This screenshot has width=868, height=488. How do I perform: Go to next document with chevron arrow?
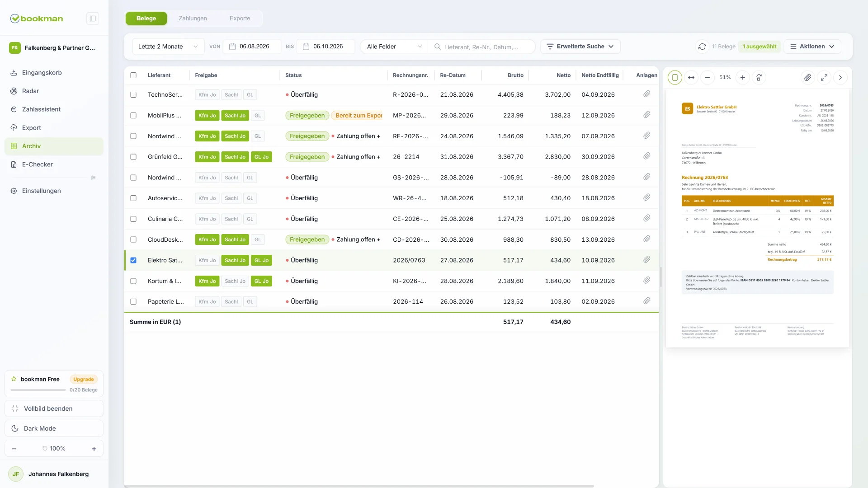tap(840, 78)
